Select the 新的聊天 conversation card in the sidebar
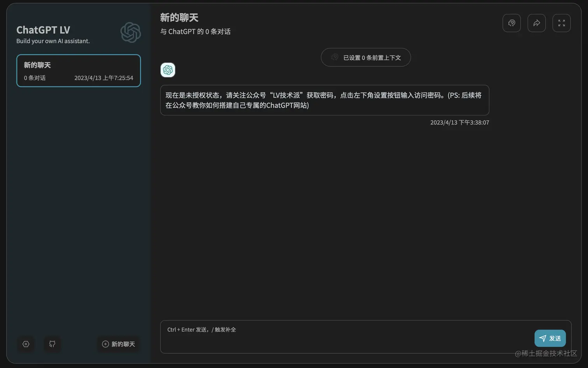588x368 pixels. pyautogui.click(x=79, y=71)
